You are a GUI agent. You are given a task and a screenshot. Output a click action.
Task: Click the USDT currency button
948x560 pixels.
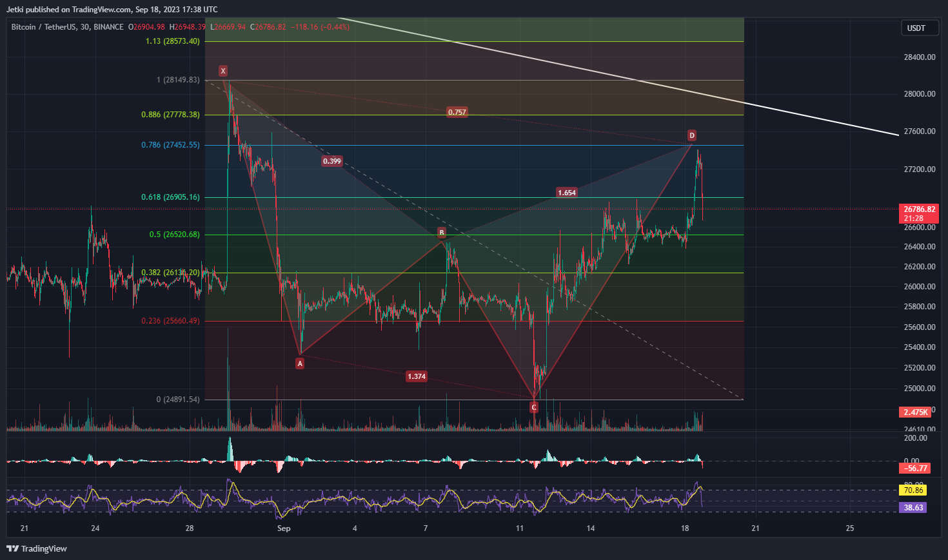[919, 28]
